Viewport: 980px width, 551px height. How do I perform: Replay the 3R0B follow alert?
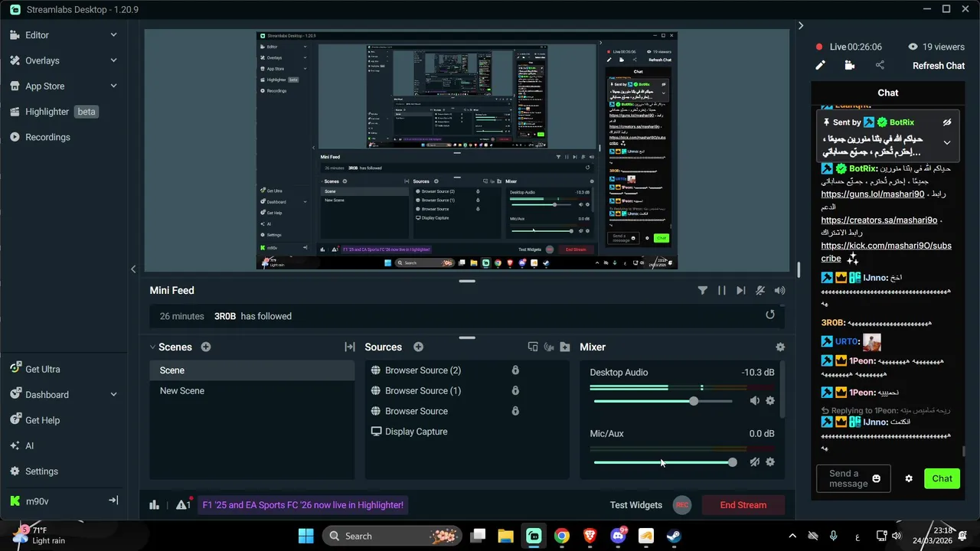[x=770, y=315]
